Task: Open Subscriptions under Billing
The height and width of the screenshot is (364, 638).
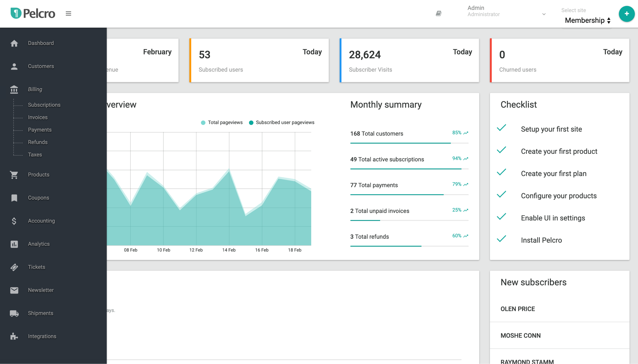Action: click(x=44, y=105)
